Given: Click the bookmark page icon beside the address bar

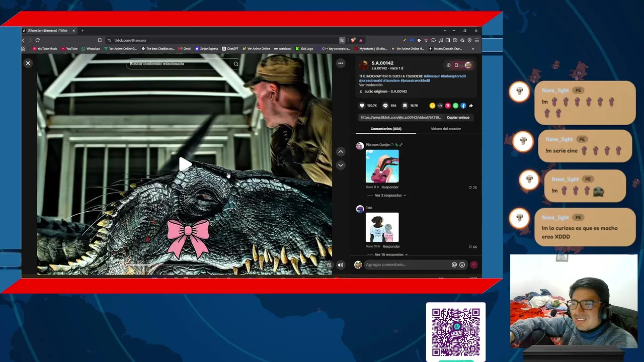Looking at the screenshot, I should (100, 40).
